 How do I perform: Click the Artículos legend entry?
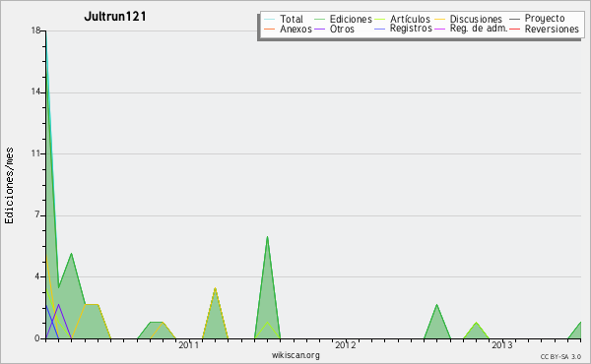(x=410, y=19)
